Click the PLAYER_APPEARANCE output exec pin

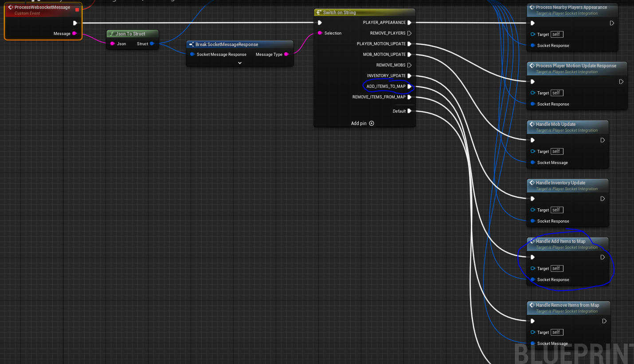click(409, 23)
